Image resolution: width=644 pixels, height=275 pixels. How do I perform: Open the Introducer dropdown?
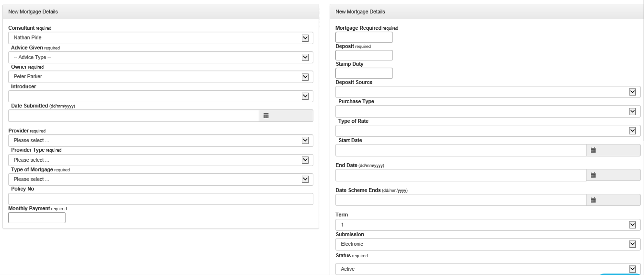(161, 96)
